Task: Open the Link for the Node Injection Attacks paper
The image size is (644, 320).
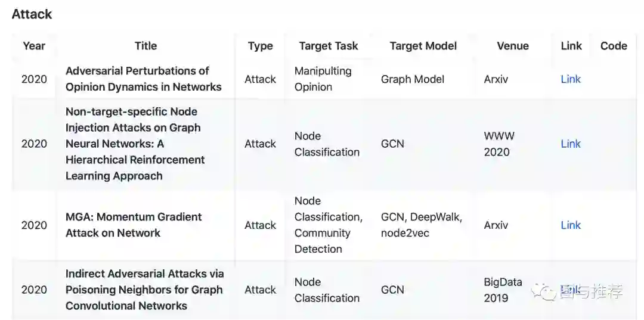Action: 571,144
